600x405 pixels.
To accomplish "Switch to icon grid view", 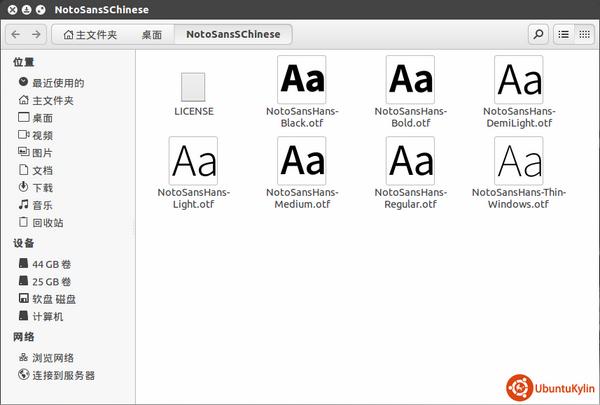I will [584, 34].
